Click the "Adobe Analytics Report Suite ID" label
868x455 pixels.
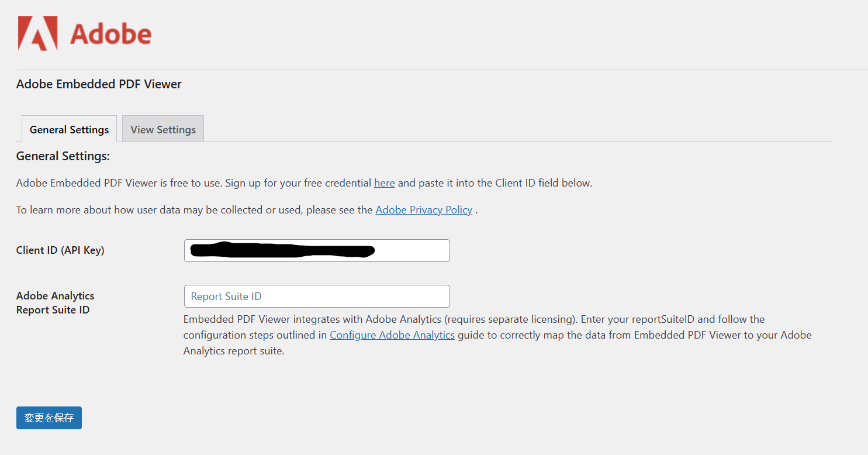click(55, 303)
